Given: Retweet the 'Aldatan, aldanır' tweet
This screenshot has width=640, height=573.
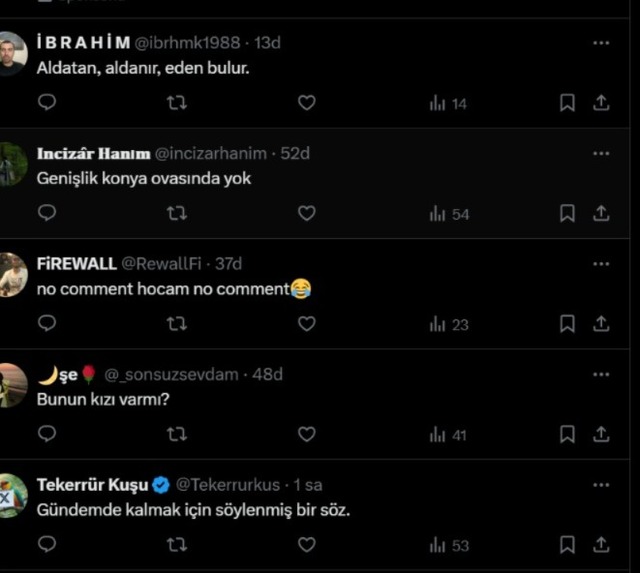Looking at the screenshot, I should pyautogui.click(x=176, y=103).
